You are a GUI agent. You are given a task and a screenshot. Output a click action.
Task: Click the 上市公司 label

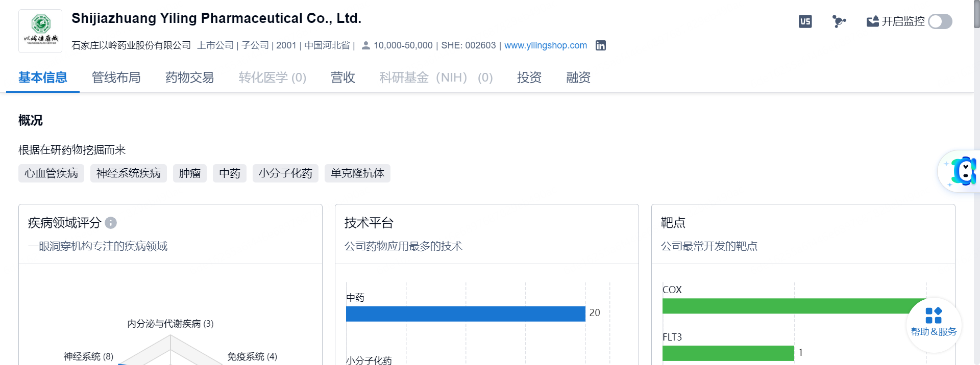(215, 45)
